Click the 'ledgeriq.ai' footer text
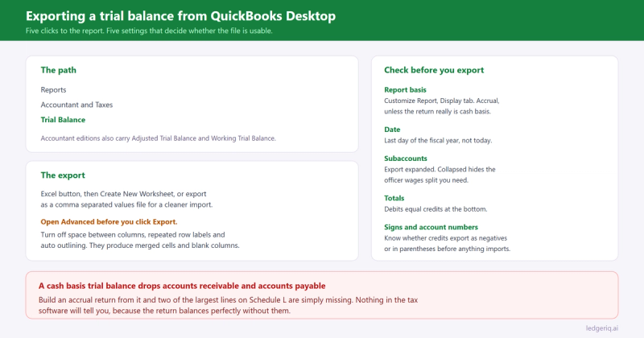The image size is (644, 338). pos(602,328)
